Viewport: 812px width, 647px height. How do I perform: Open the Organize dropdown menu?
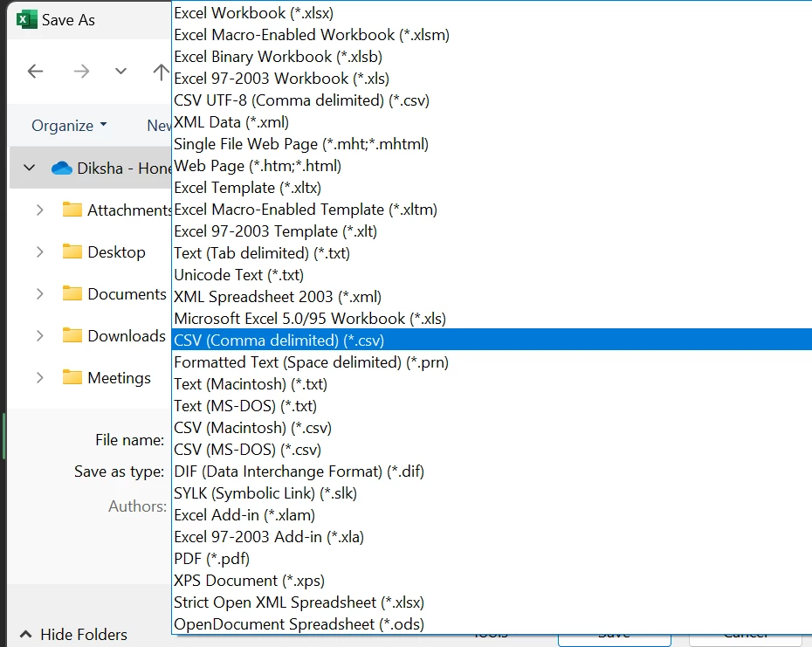point(69,126)
